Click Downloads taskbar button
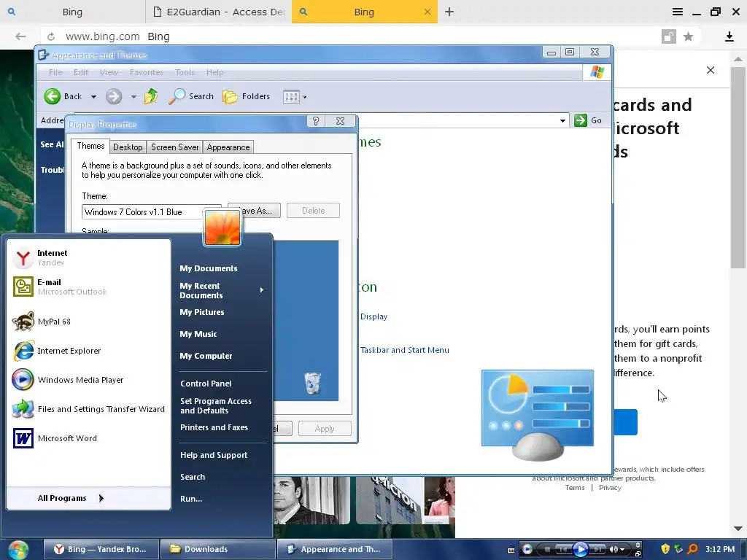Screen dimensions: 747x560 click(217, 549)
